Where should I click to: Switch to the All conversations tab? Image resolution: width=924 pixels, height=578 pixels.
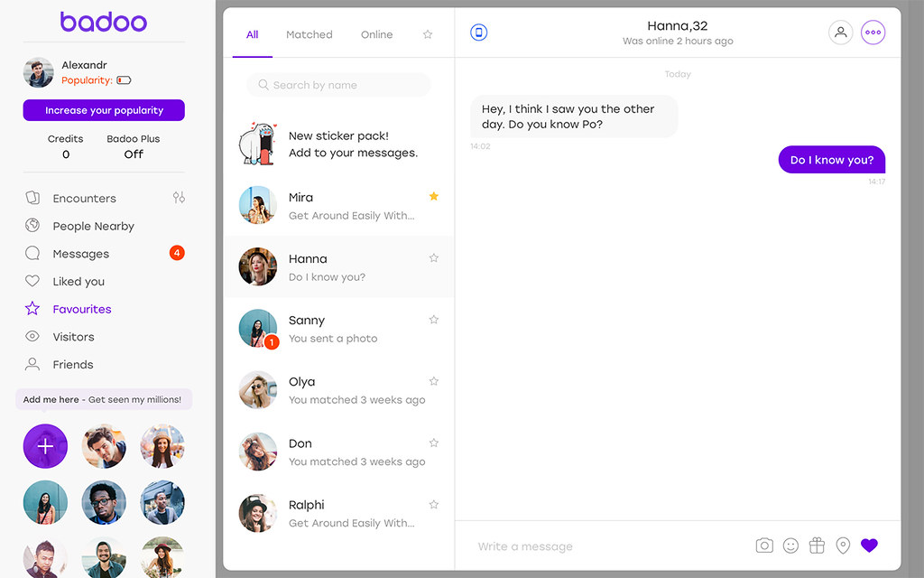[253, 35]
